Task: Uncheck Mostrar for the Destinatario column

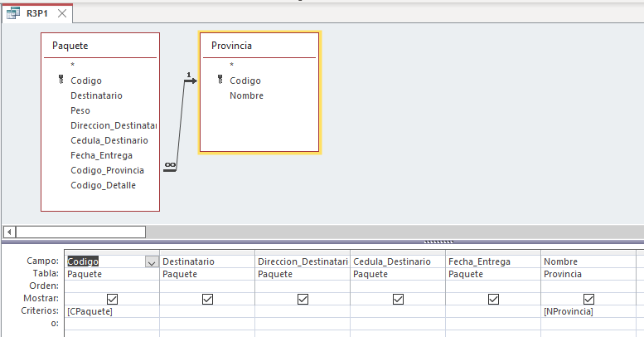Action: [x=207, y=299]
